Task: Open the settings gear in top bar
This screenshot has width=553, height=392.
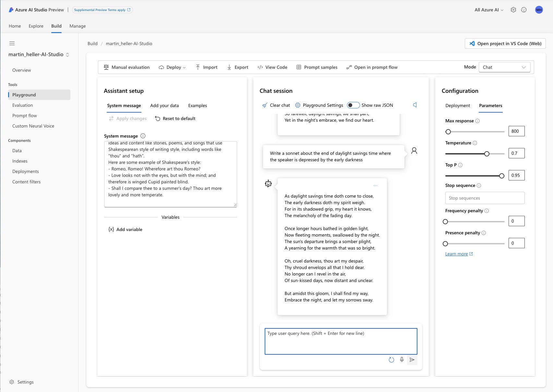Action: 513,10
